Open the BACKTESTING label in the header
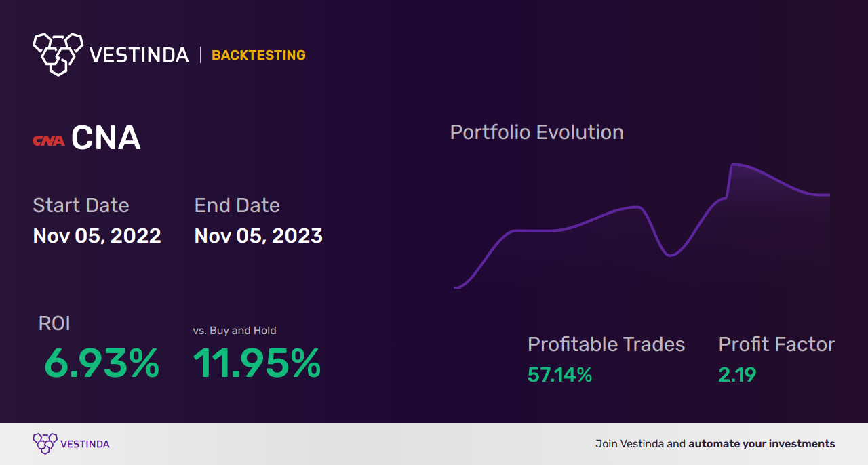The image size is (868, 465). (x=258, y=55)
